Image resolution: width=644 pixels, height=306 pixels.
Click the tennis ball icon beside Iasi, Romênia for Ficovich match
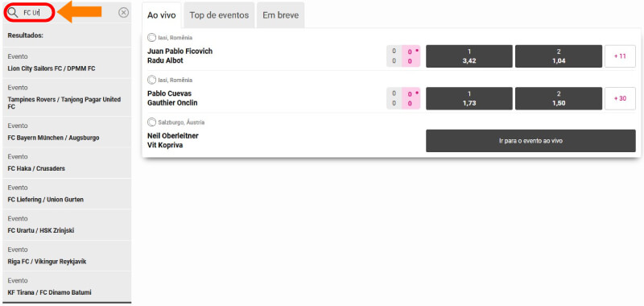[x=151, y=38]
